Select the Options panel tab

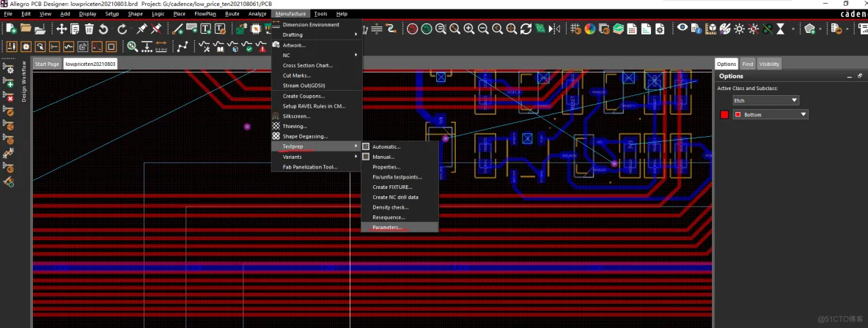727,64
